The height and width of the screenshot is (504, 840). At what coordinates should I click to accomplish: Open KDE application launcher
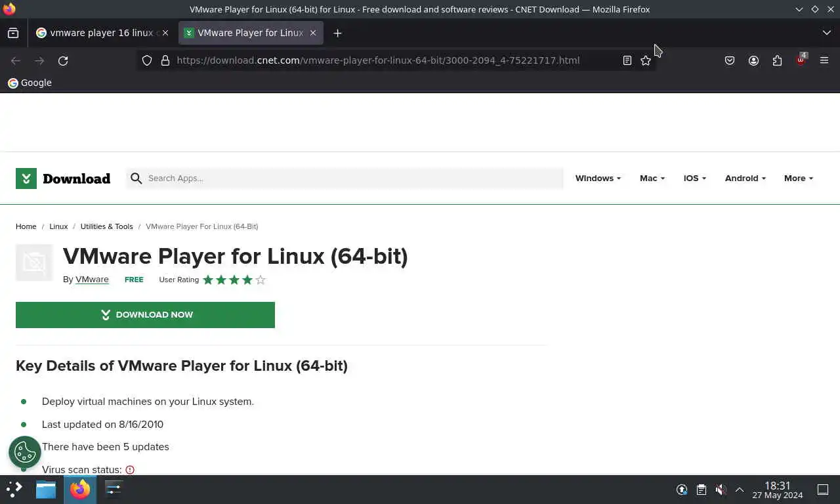(14, 489)
